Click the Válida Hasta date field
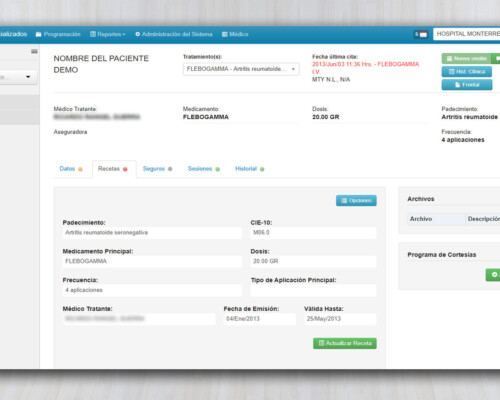Image resolution: width=500 pixels, height=400 pixels. coord(340,319)
